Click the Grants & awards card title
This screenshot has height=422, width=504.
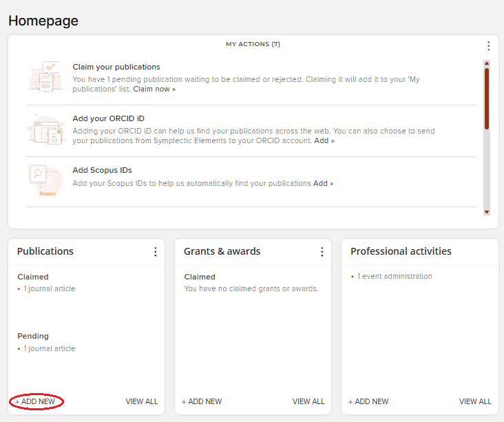click(222, 251)
